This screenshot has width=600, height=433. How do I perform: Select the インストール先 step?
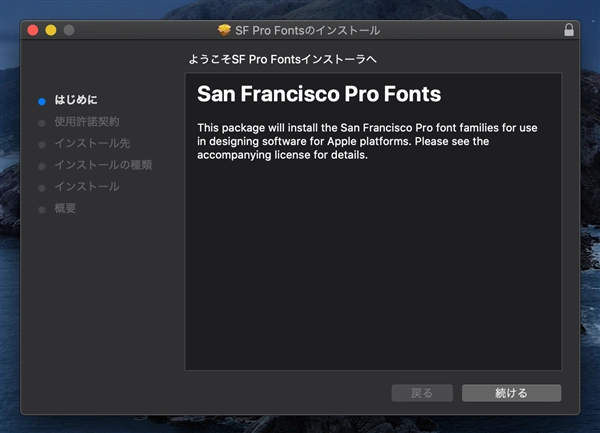[x=92, y=143]
